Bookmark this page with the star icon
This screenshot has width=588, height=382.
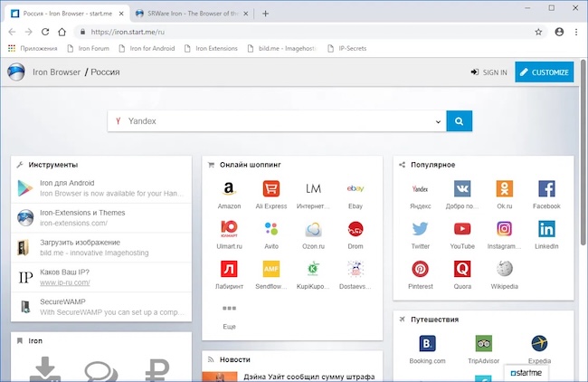(538, 32)
